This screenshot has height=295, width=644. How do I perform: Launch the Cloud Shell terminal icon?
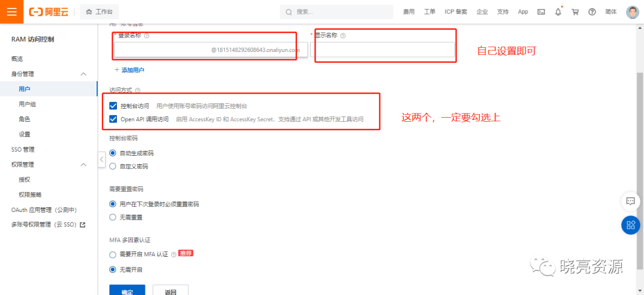(541, 12)
